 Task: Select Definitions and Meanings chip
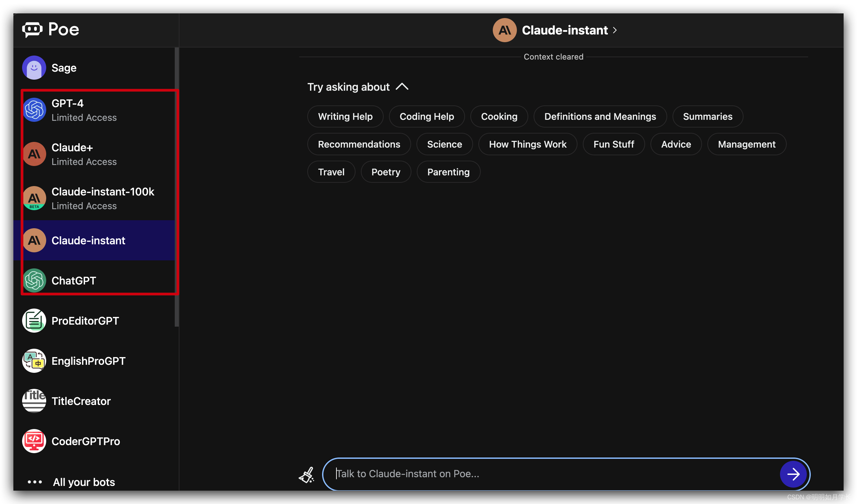click(600, 116)
